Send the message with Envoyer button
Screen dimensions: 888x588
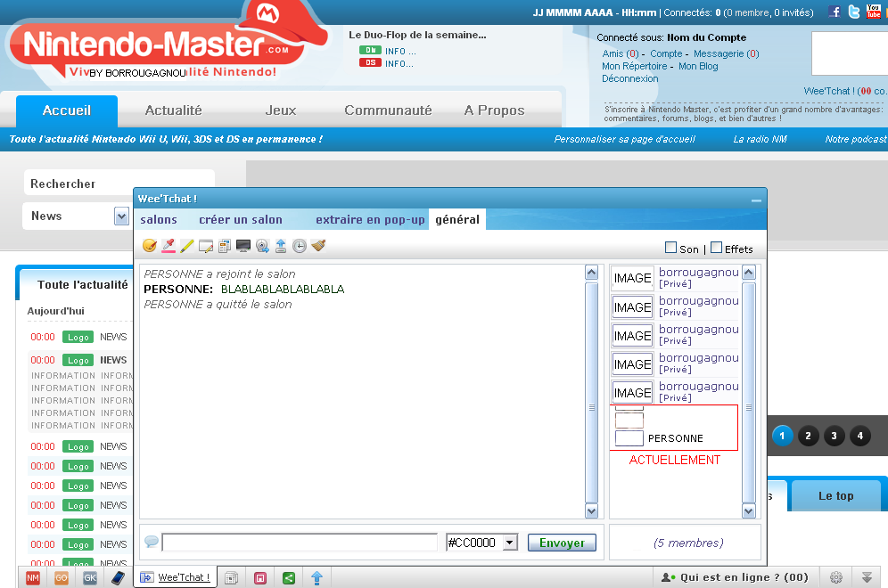(x=562, y=543)
